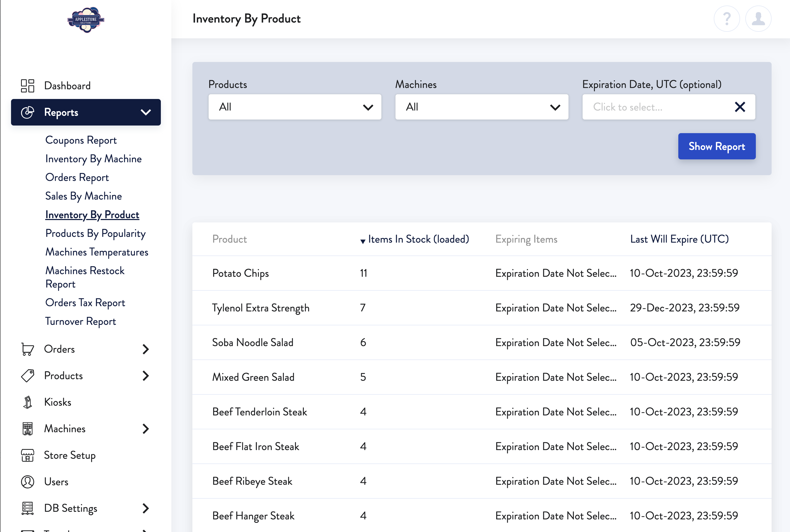This screenshot has width=790, height=532.
Task: Expand the Products submenu arrow in sidebar
Action: (146, 375)
